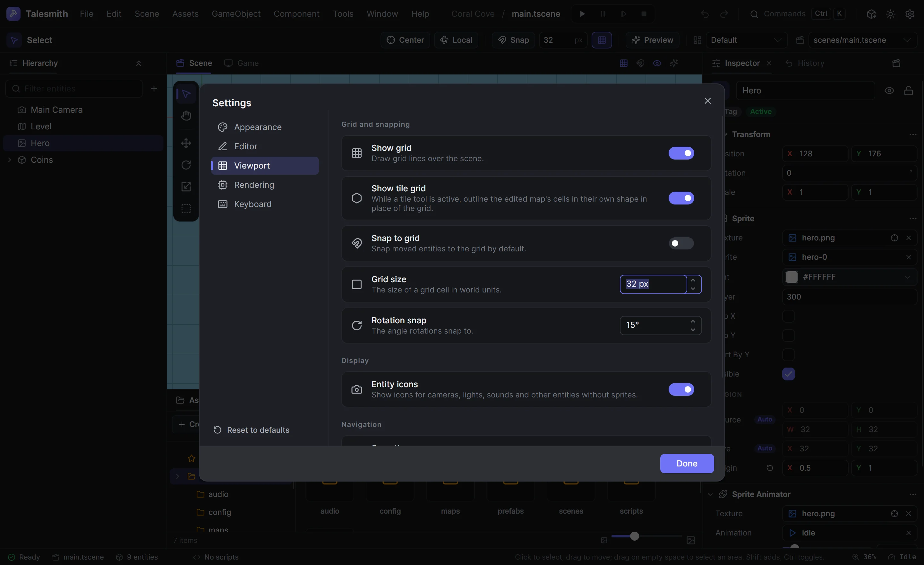The width and height of the screenshot is (924, 565).
Task: Open the Default layout dropdown
Action: click(x=746, y=40)
